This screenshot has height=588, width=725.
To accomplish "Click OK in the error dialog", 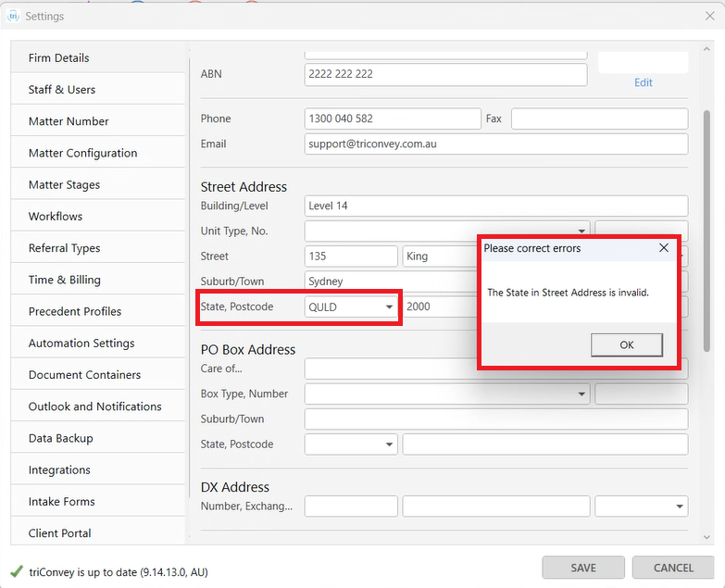I will tap(627, 344).
